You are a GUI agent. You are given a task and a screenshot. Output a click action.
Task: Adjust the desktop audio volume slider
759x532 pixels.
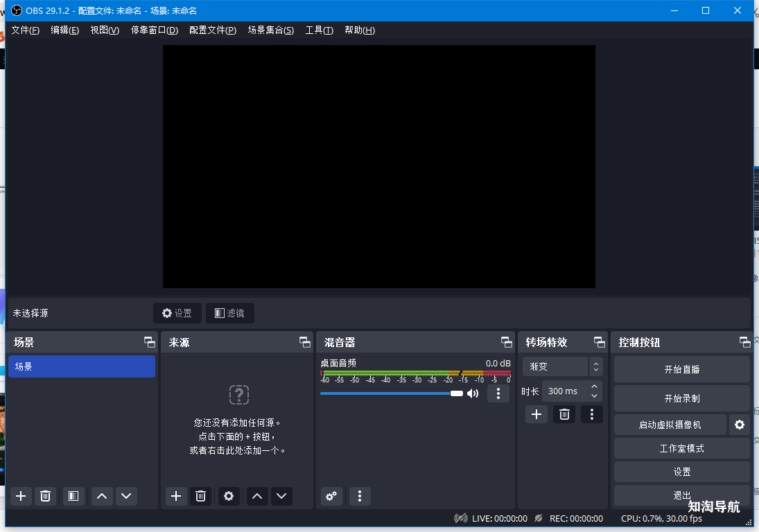[392, 393]
